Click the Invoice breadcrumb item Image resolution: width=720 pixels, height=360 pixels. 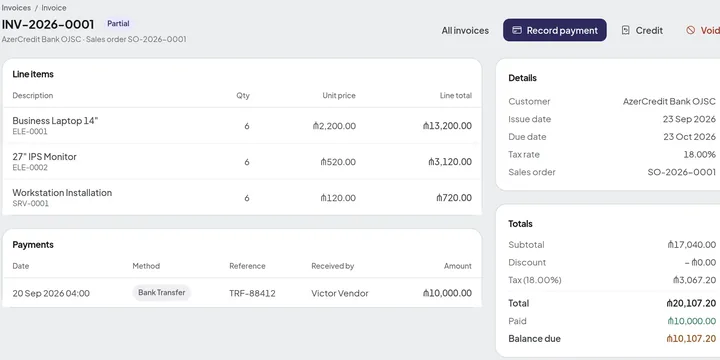click(x=54, y=8)
